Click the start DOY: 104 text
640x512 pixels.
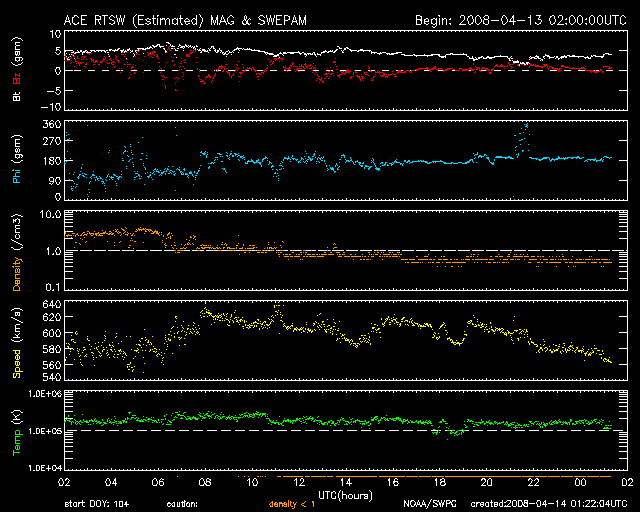[95, 503]
